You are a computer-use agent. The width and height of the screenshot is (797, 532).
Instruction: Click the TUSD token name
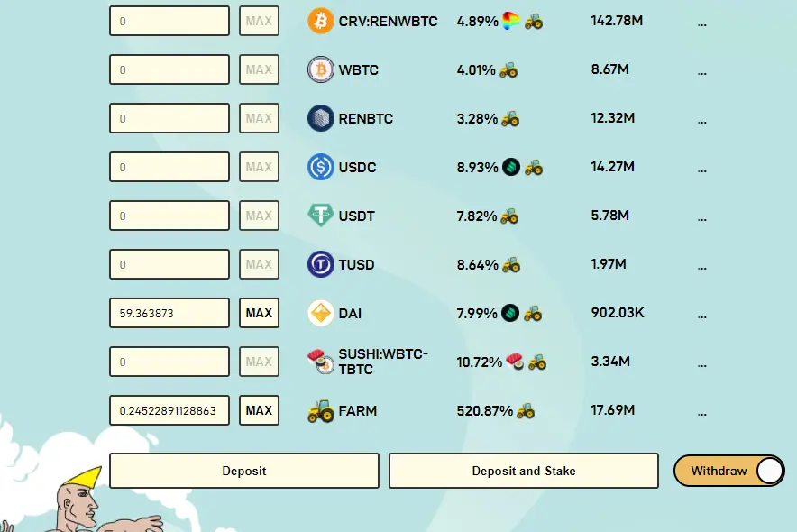356,265
